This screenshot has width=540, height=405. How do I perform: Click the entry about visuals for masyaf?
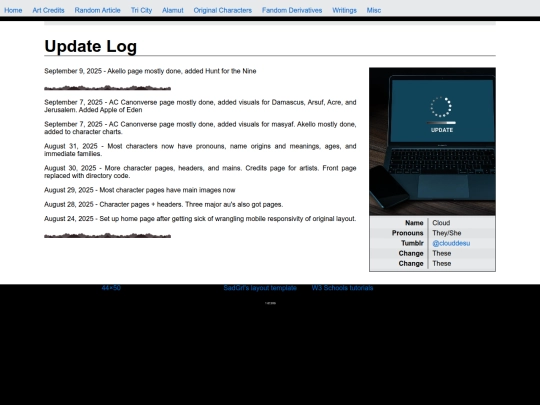click(x=200, y=128)
